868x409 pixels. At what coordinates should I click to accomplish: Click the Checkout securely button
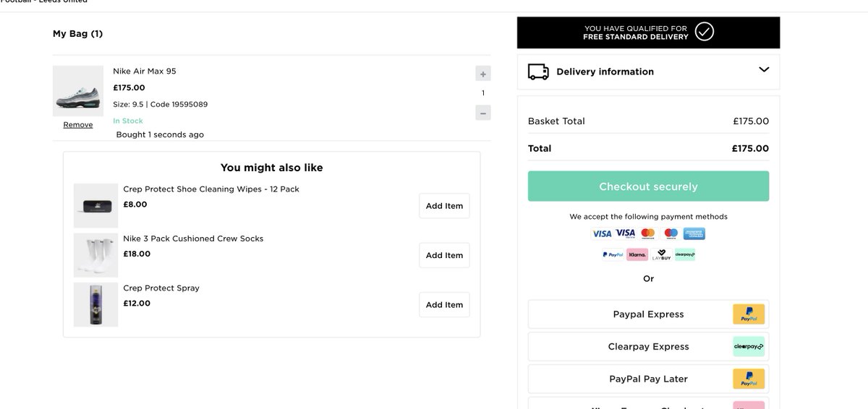648,186
